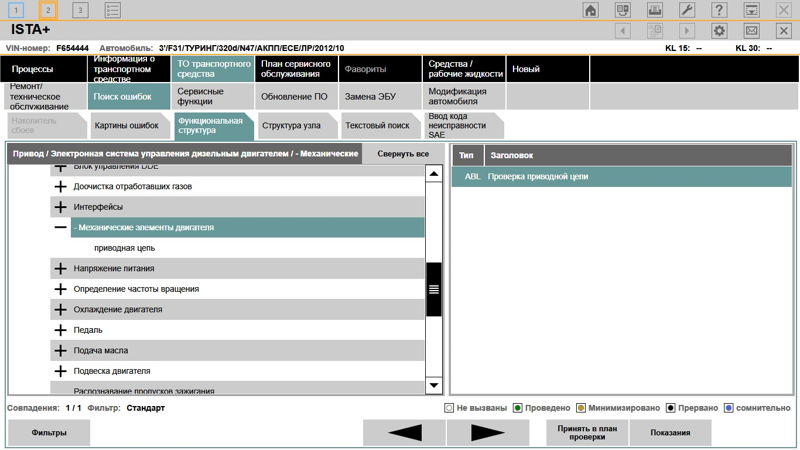The width and height of the screenshot is (800, 450).
Task: Expand the Напряжение питания node
Action: pyautogui.click(x=60, y=269)
